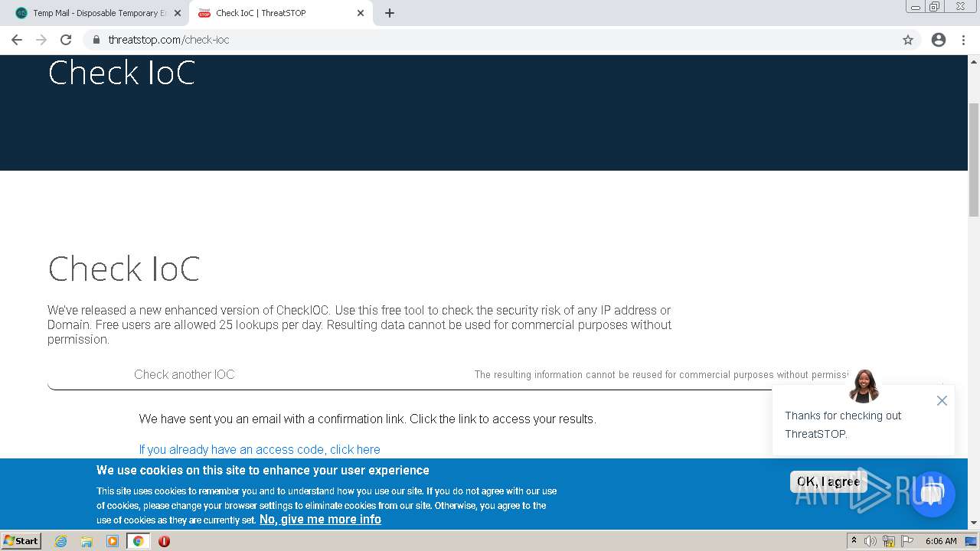Screen dimensions: 980x551
Task: Launch Internet Explorer from taskbar
Action: click(61, 541)
